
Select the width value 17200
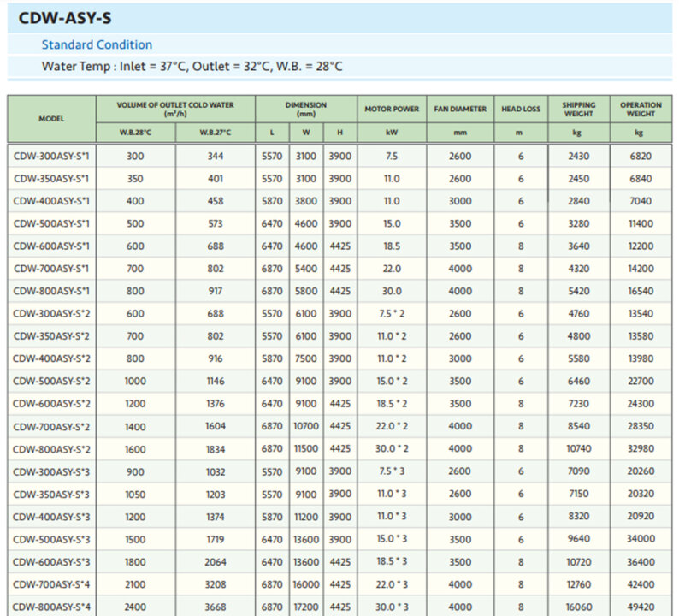305,607
